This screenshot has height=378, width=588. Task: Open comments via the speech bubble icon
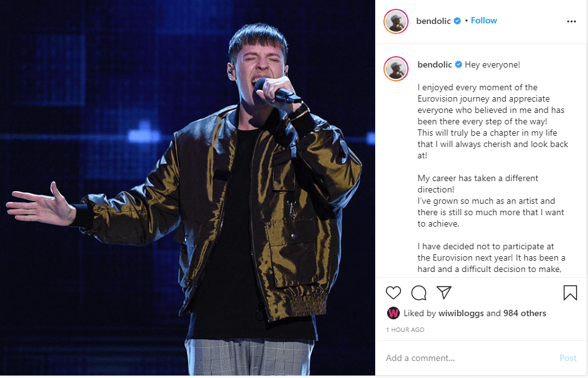[x=419, y=293]
